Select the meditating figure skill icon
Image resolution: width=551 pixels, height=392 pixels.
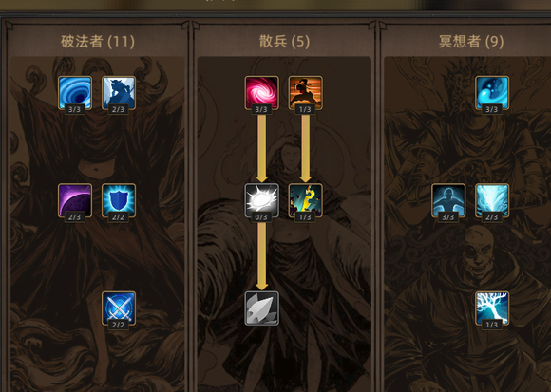pyautogui.click(x=448, y=200)
